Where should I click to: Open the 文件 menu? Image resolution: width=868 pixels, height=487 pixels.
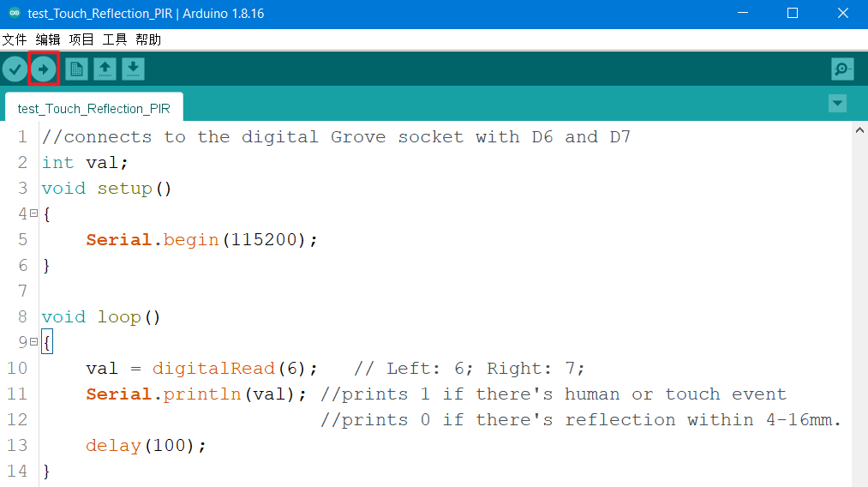(x=15, y=39)
